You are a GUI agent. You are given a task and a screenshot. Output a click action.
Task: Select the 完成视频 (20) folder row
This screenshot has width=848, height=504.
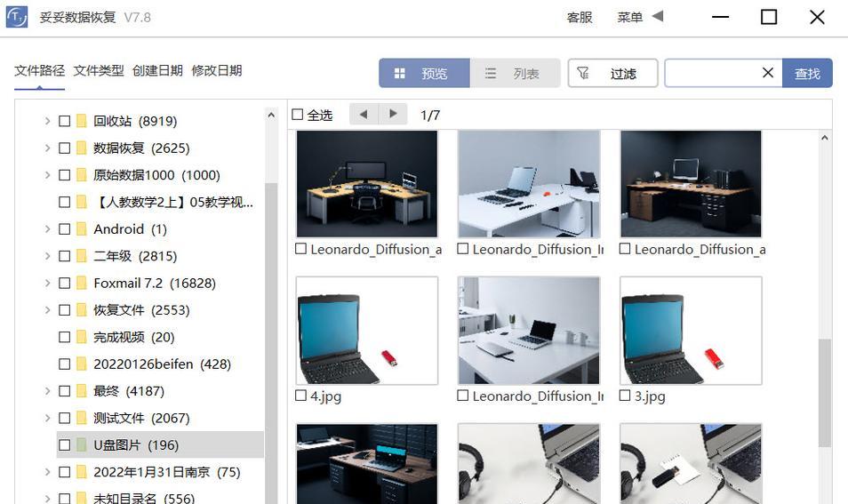click(159, 337)
